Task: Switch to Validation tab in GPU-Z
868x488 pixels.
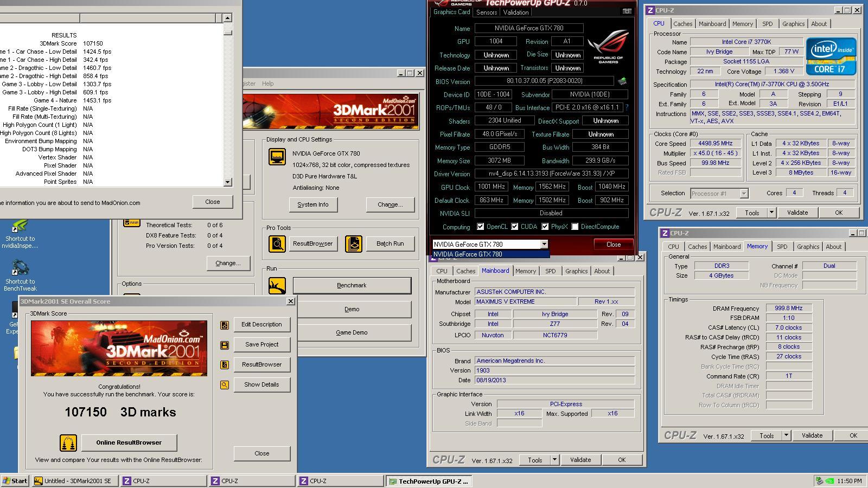Action: click(516, 12)
